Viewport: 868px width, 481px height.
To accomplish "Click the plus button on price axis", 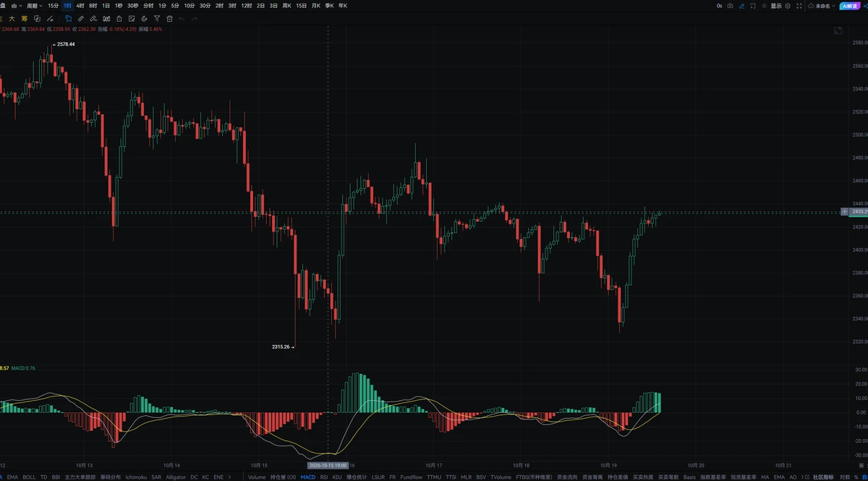I will click(x=844, y=211).
